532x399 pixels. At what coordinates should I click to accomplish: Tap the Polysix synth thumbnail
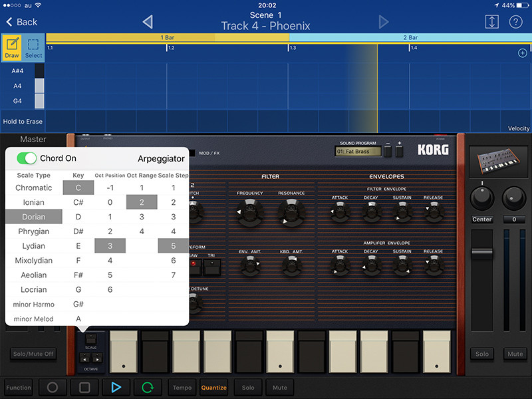tap(498, 162)
